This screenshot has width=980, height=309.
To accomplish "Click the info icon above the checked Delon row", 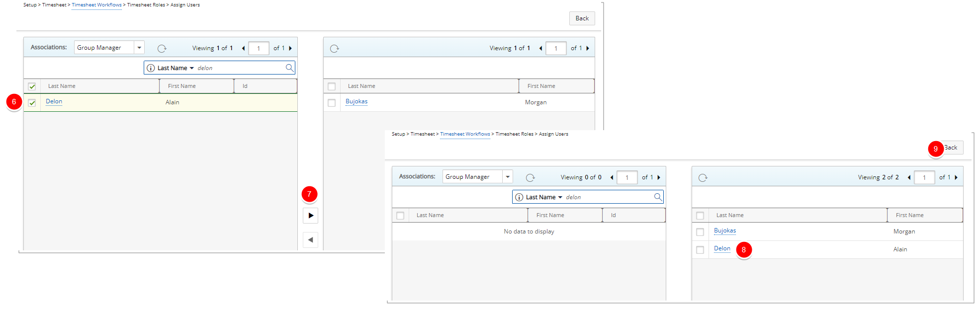I will pos(151,68).
